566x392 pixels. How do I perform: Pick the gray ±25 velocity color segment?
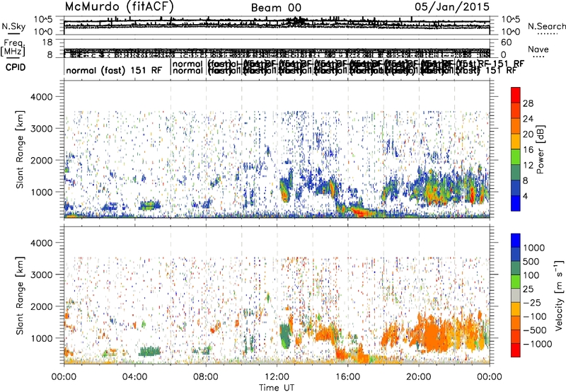click(x=516, y=295)
